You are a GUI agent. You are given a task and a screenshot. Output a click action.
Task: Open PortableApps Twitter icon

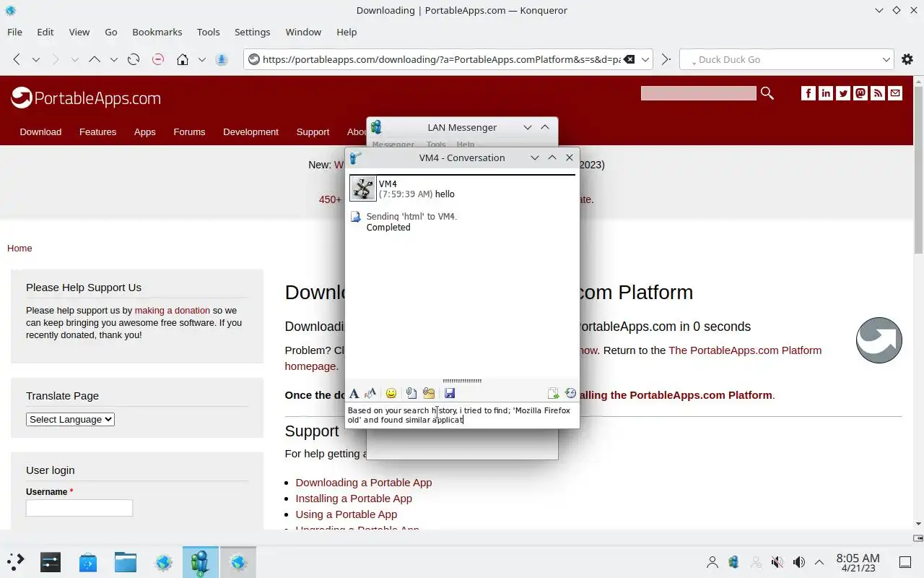pos(843,93)
